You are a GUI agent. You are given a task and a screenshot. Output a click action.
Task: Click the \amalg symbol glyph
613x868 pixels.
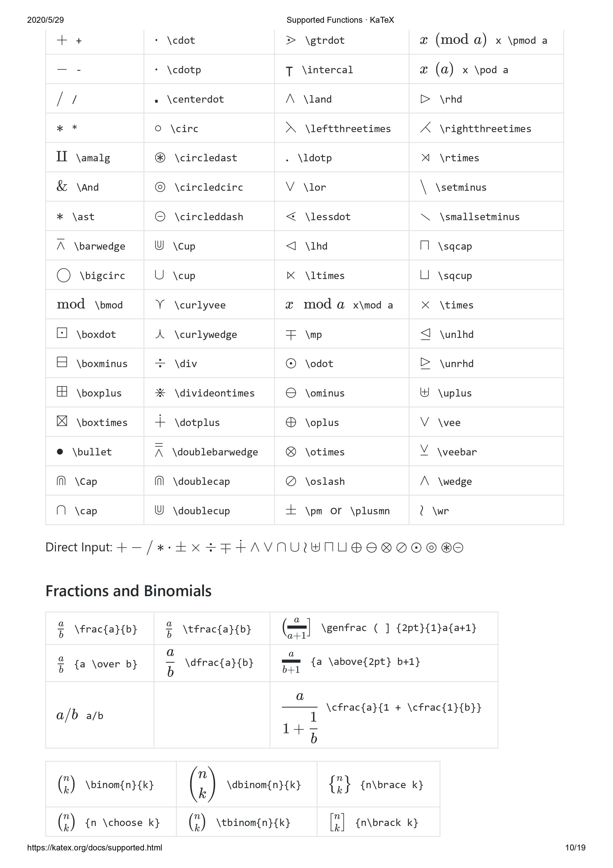point(62,156)
